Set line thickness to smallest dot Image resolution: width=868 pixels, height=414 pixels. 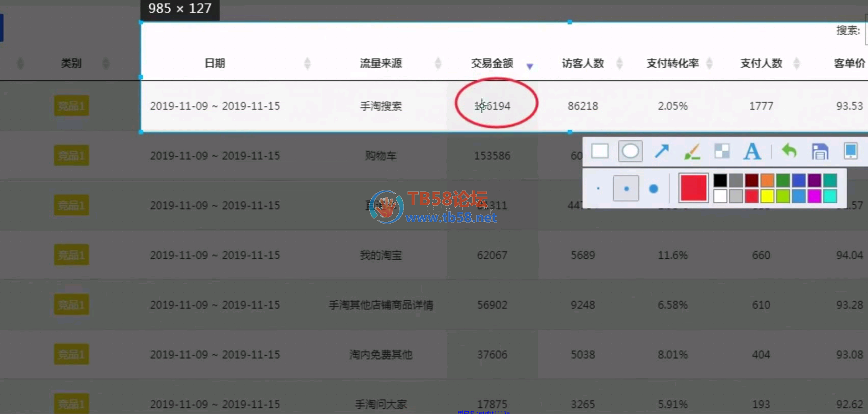click(598, 188)
